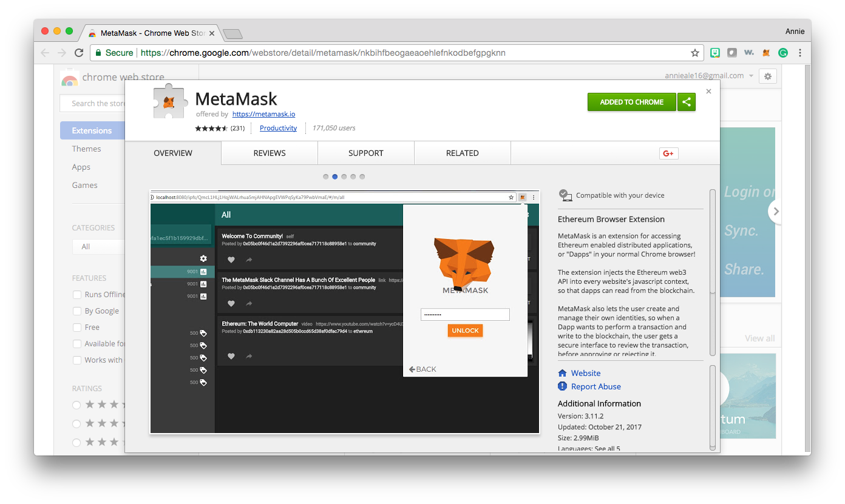
Task: Check the Free feature checkbox
Action: [x=77, y=327]
